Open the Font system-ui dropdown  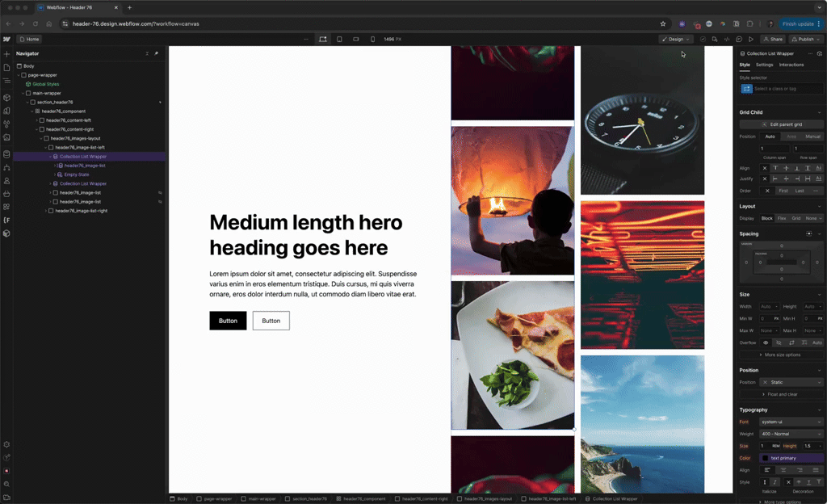tap(791, 422)
